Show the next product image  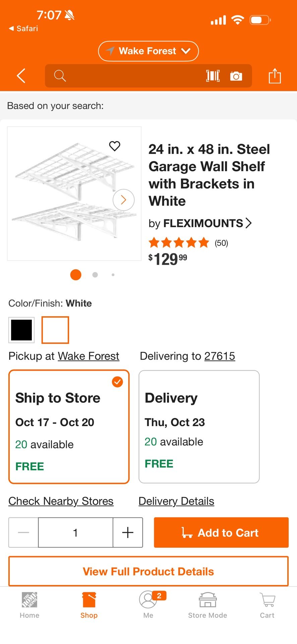click(x=123, y=200)
